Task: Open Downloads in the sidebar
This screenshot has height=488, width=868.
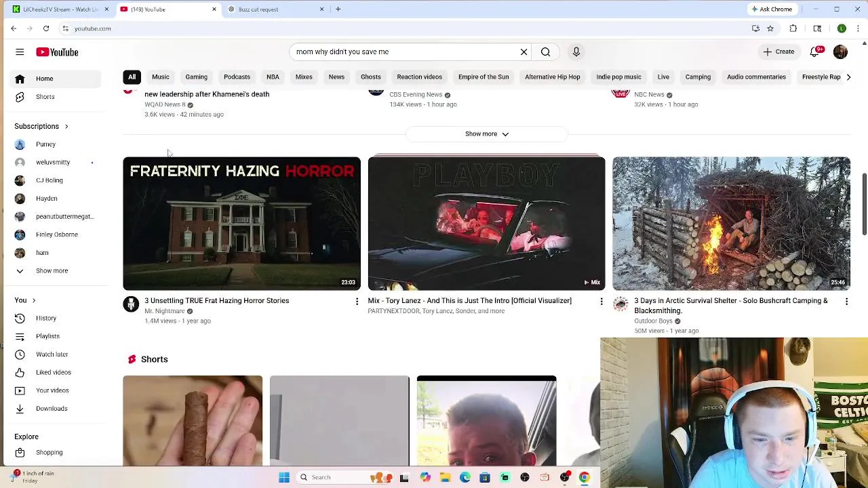Action: pyautogui.click(x=53, y=409)
